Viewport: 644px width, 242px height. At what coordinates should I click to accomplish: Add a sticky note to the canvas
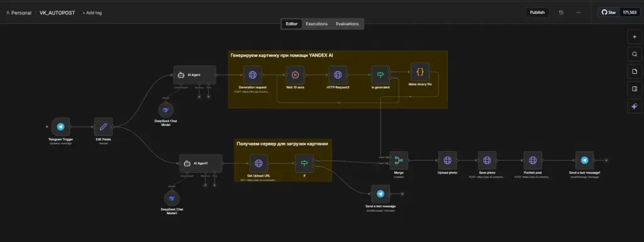point(634,71)
